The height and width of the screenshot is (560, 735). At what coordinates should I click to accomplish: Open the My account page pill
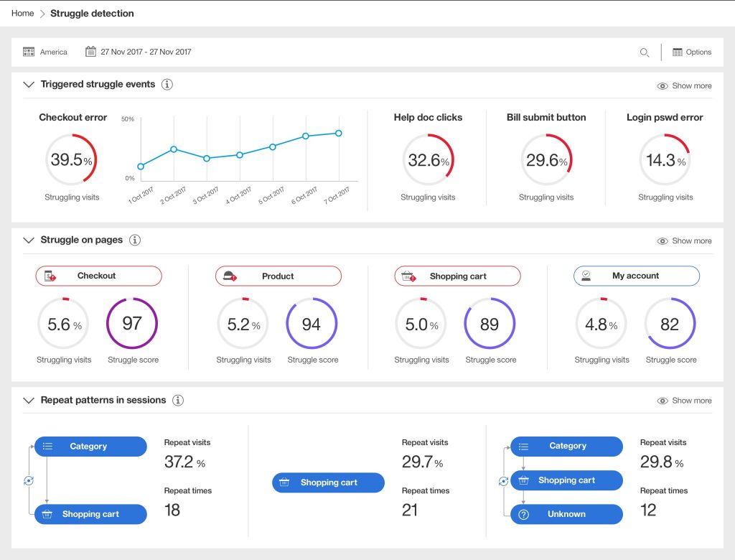click(636, 276)
